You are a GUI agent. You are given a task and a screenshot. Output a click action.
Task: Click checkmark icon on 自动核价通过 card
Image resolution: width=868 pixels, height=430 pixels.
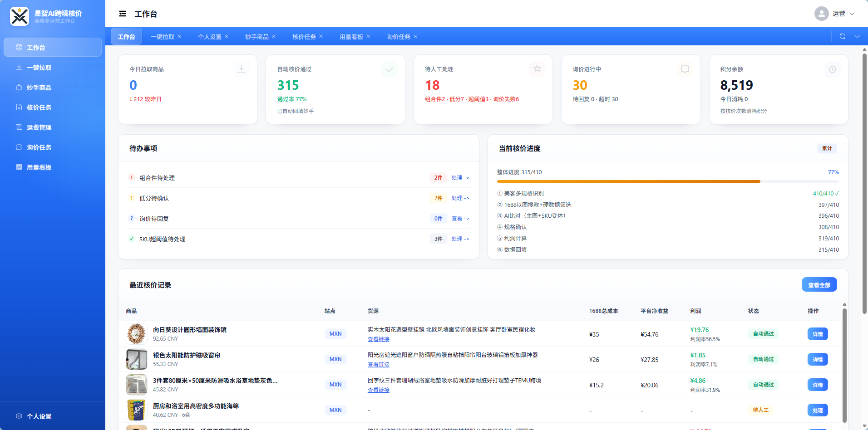pos(390,69)
